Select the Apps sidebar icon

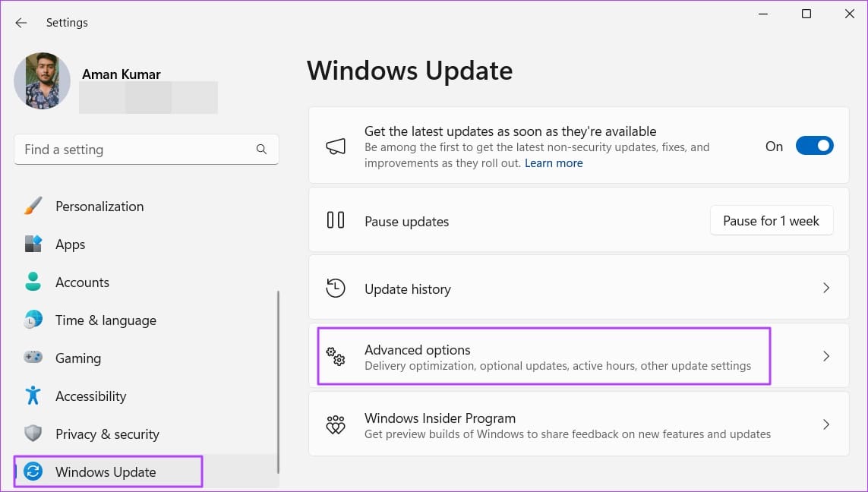tap(32, 244)
